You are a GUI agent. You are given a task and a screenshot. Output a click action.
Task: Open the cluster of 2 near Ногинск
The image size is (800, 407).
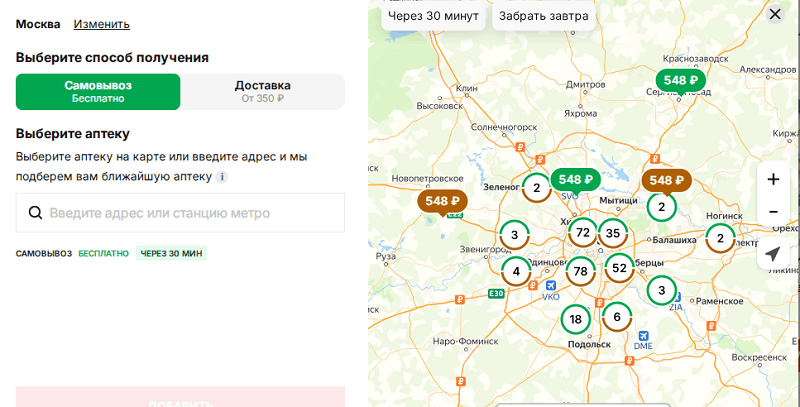point(720,238)
